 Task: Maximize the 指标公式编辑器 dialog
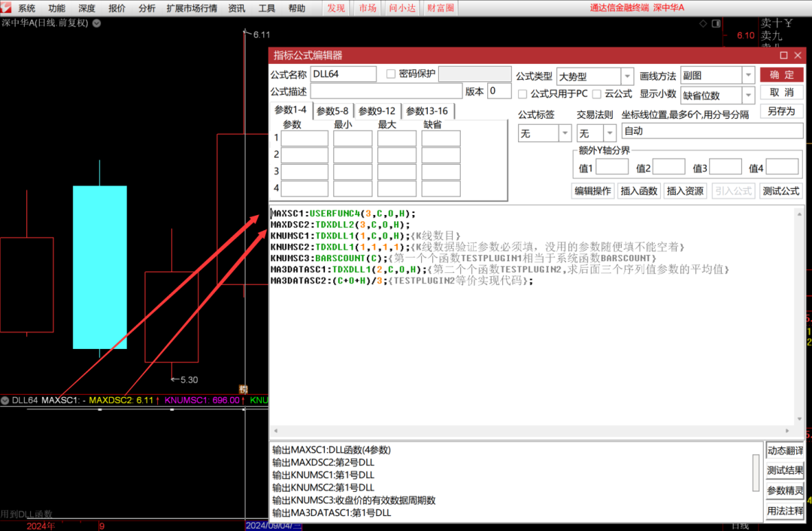point(783,55)
